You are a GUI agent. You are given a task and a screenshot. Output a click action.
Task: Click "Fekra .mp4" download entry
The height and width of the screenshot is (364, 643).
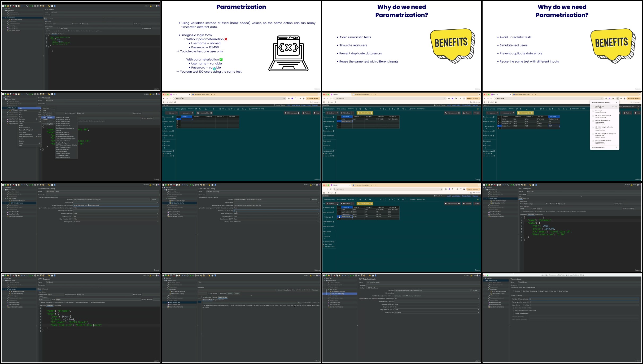[605, 112]
